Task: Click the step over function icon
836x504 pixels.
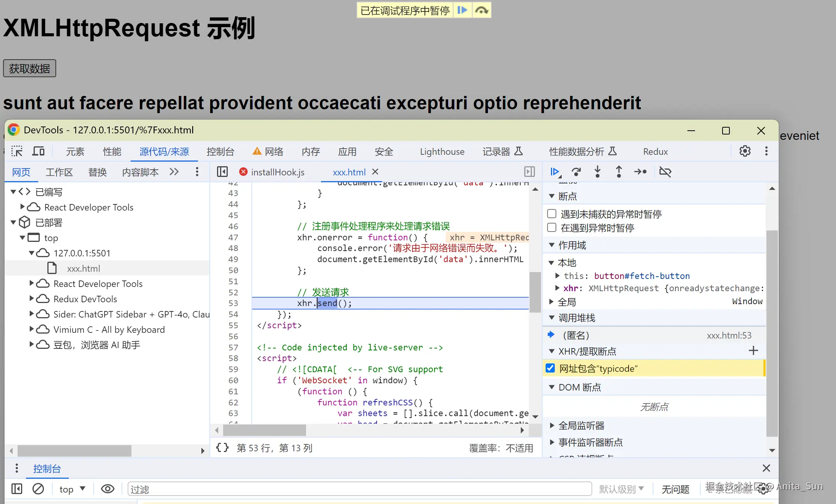Action: click(x=576, y=172)
